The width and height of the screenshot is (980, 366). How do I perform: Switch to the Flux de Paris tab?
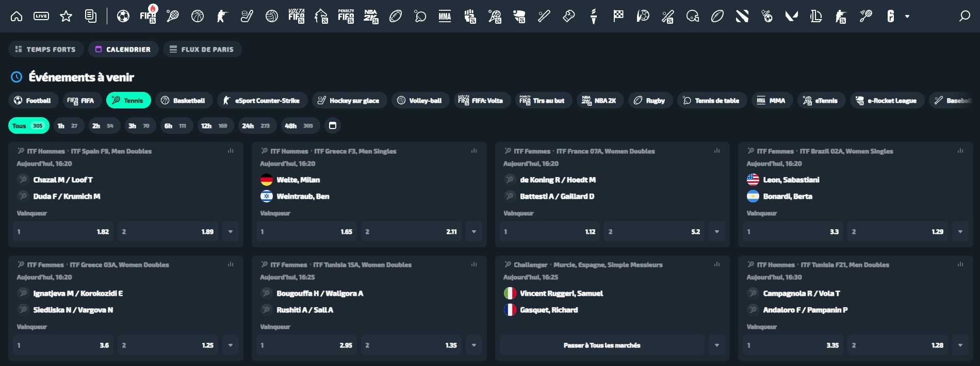point(202,49)
